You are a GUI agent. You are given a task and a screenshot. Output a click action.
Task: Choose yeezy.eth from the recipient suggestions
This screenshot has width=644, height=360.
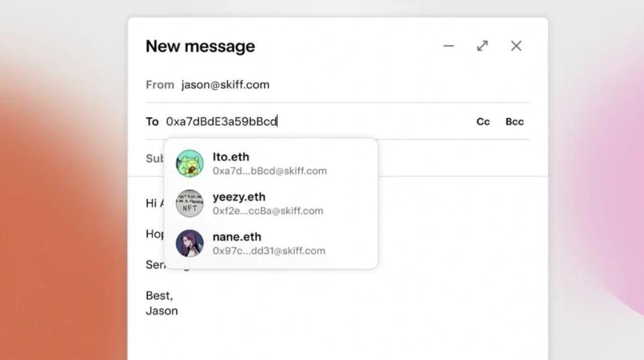(239, 197)
